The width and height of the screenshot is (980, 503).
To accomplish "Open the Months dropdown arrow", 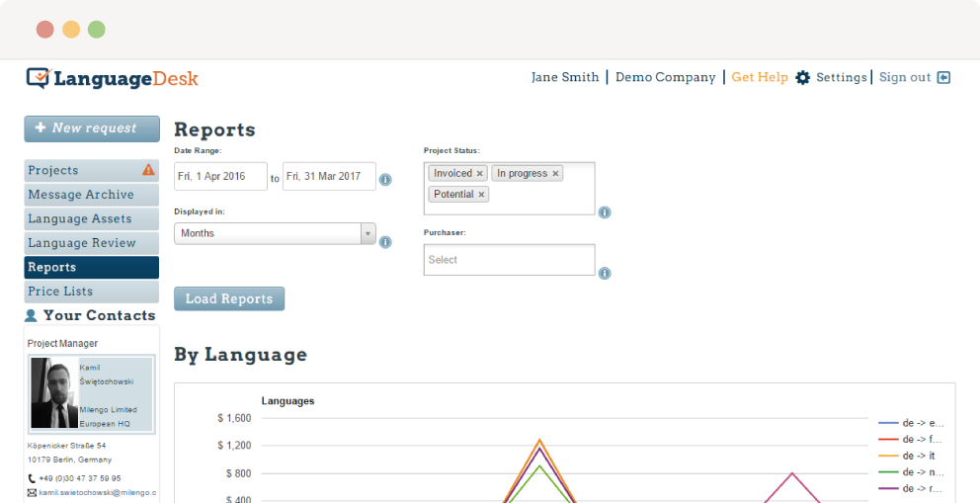I will click(x=368, y=233).
